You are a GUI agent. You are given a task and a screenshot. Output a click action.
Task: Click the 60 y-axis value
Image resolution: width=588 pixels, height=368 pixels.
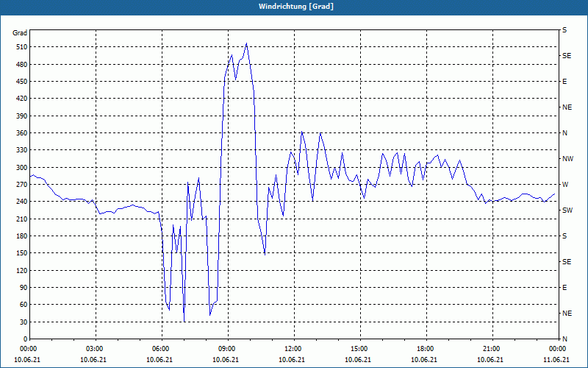coord(23,305)
